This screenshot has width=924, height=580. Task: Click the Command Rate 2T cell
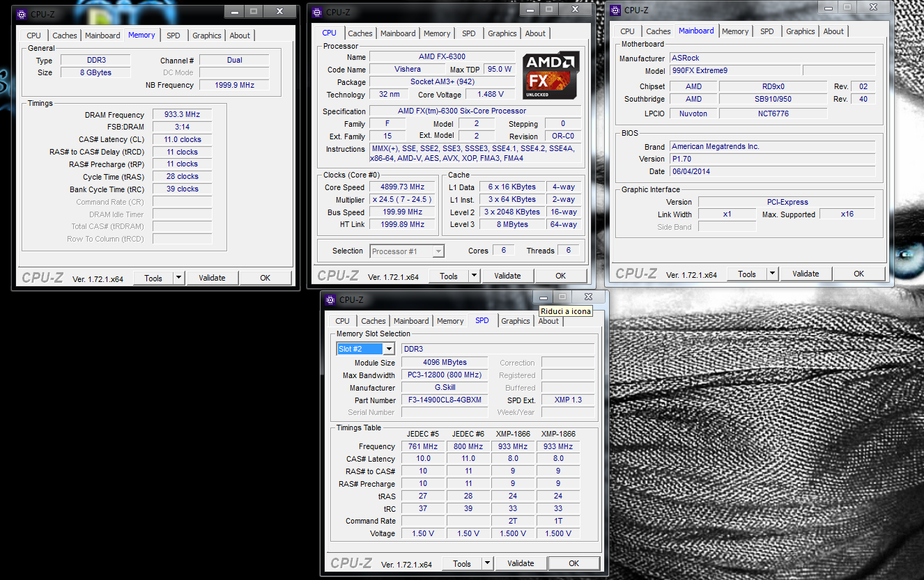(513, 521)
